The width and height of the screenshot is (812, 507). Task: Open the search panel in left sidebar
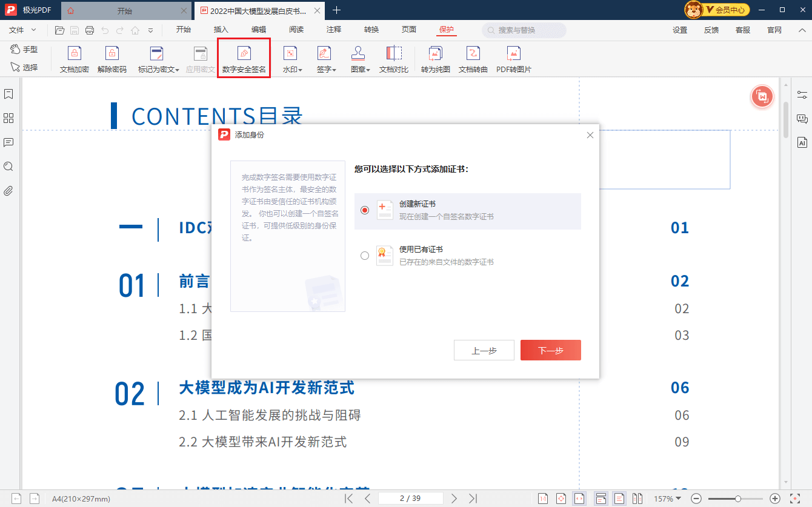(8, 167)
